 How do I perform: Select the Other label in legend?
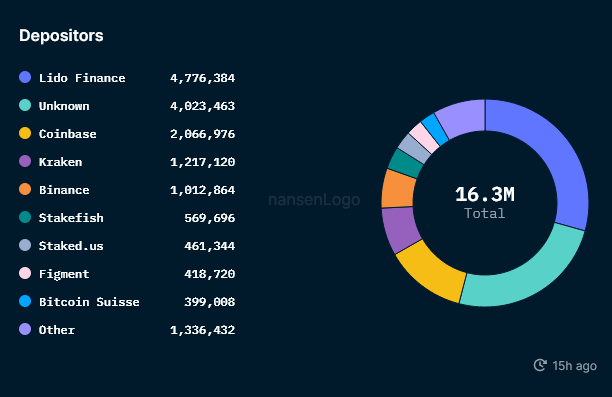pos(57,330)
